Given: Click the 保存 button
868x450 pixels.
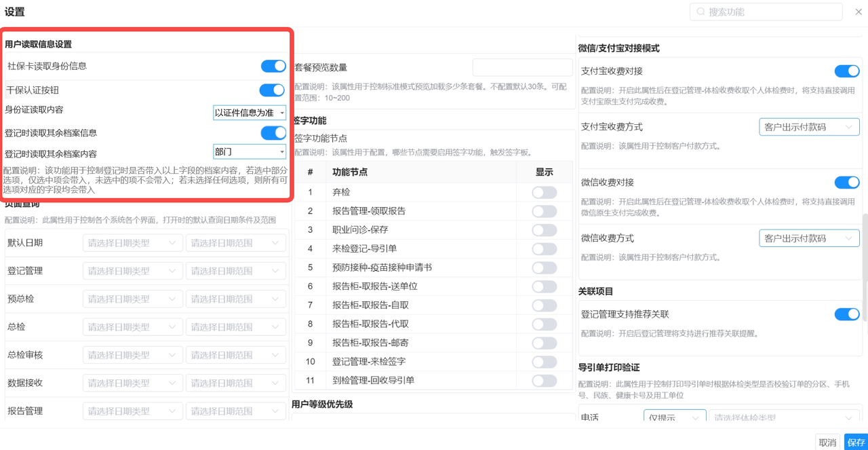Looking at the screenshot, I should (x=856, y=443).
